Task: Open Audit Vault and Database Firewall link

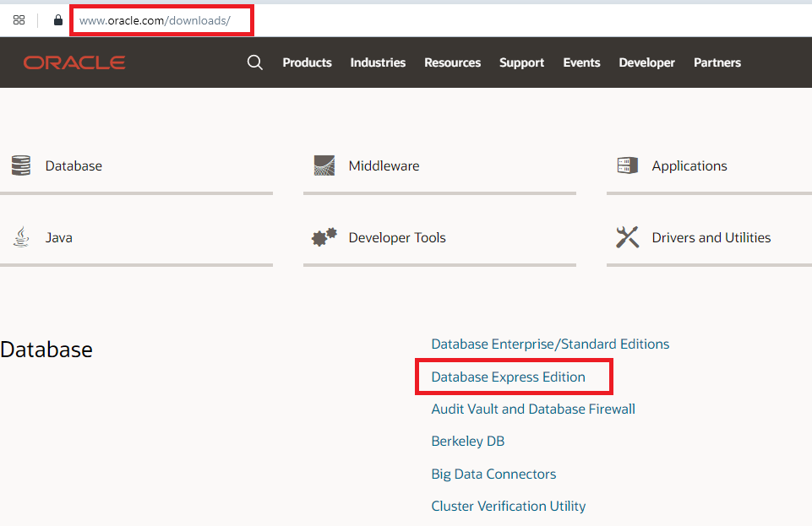Action: click(533, 409)
